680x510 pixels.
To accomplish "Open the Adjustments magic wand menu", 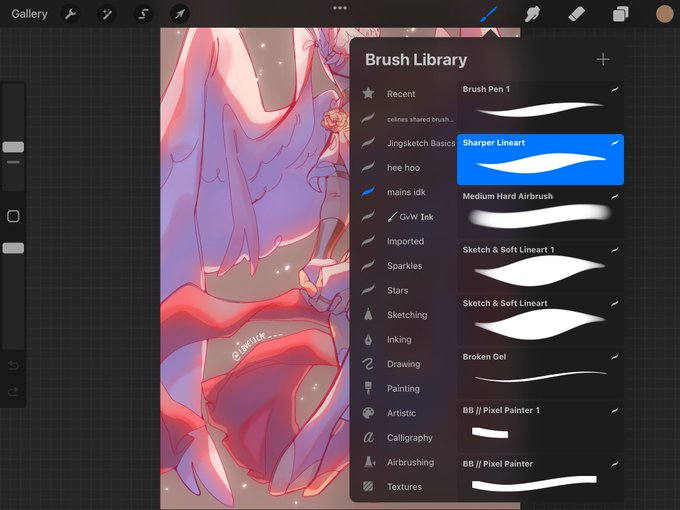I will 107,14.
